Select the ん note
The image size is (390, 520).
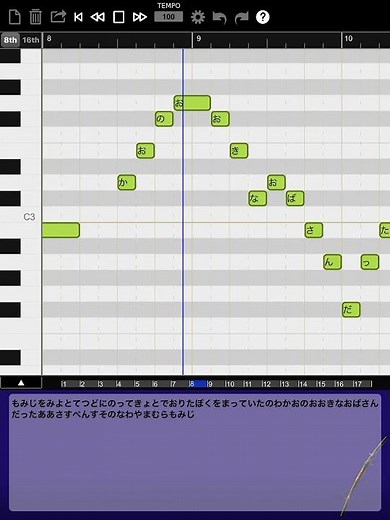pos(332,262)
